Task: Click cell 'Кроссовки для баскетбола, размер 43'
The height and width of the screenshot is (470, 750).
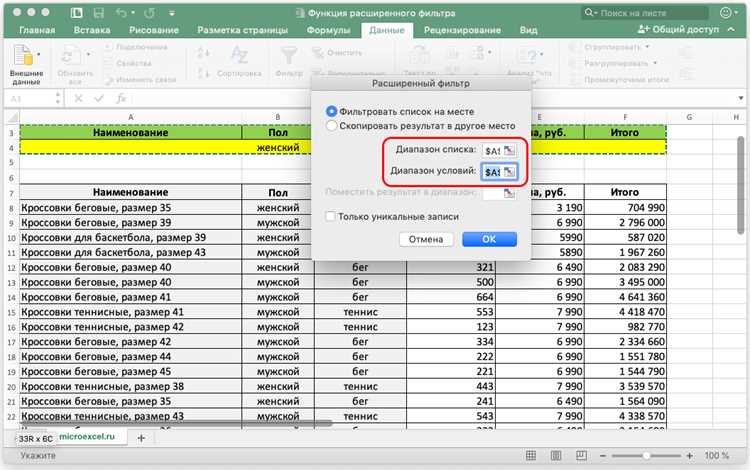Action: point(131,252)
